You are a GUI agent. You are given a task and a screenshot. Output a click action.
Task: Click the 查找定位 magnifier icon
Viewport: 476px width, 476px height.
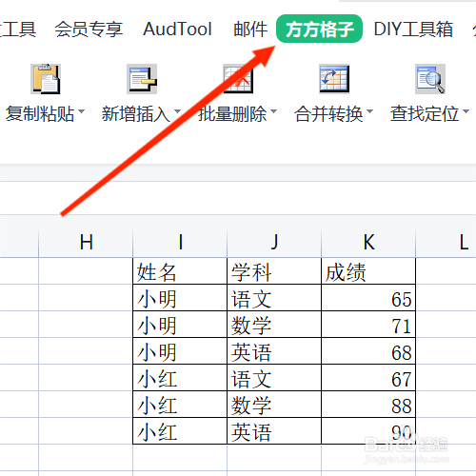[x=430, y=79]
